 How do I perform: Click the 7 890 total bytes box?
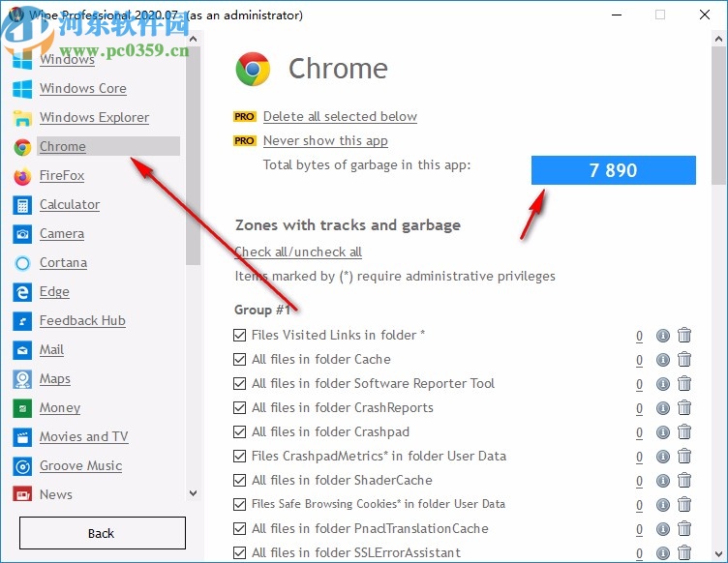click(x=614, y=170)
